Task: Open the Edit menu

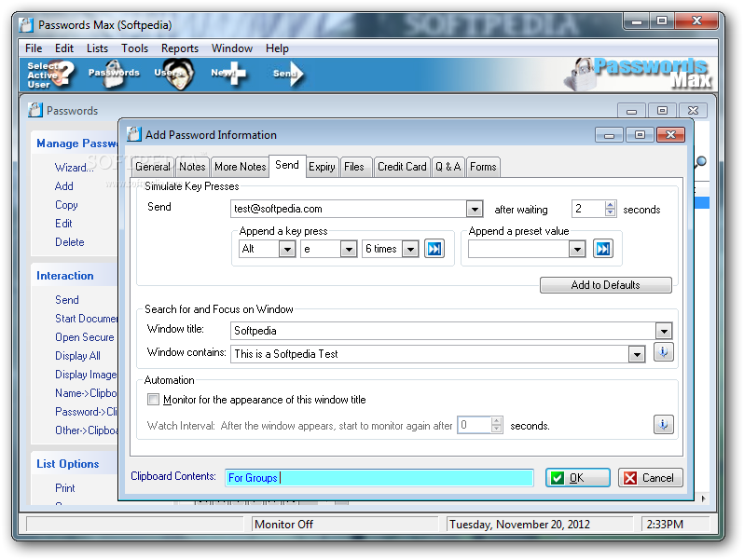Action: click(64, 48)
